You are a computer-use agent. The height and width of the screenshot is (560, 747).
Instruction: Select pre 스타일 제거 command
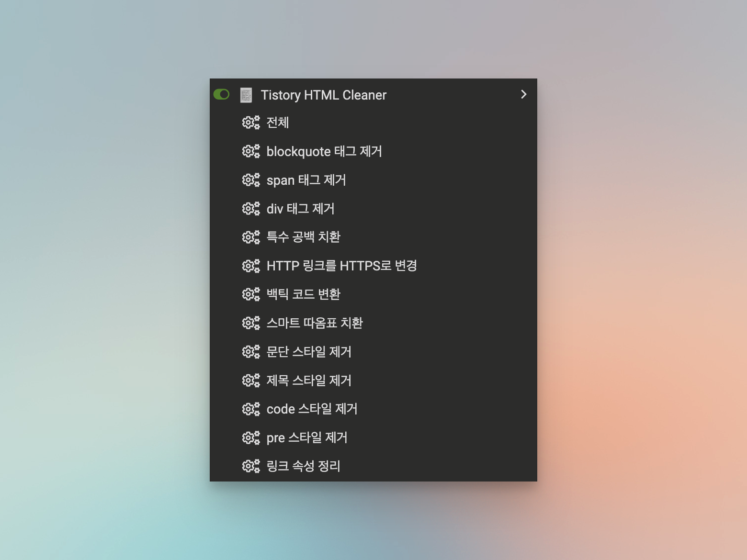tap(306, 437)
